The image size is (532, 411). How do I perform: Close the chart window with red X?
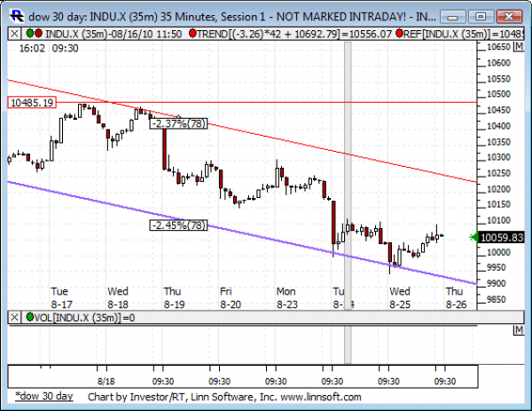(509, 16)
